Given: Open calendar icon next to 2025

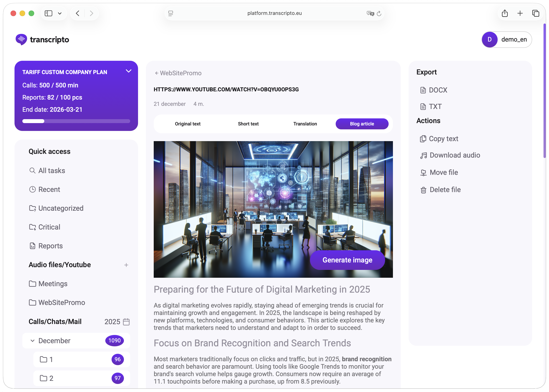Looking at the screenshot, I should (x=126, y=322).
